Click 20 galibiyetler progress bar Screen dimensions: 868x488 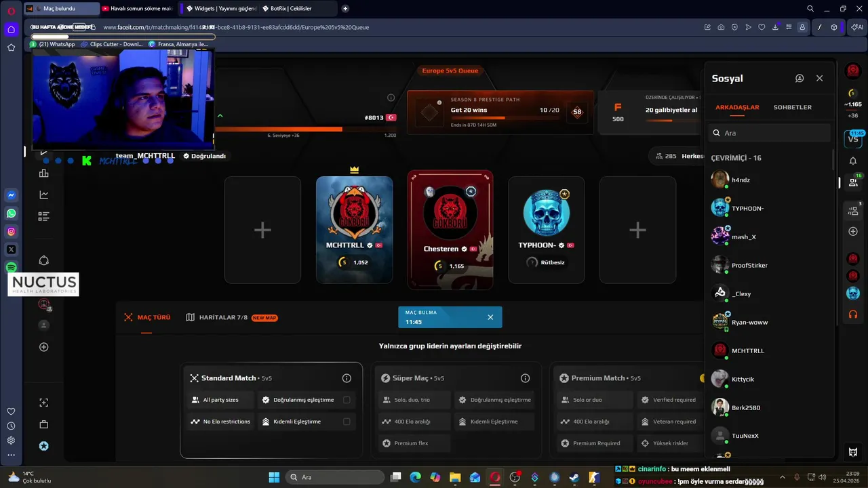tap(672, 121)
